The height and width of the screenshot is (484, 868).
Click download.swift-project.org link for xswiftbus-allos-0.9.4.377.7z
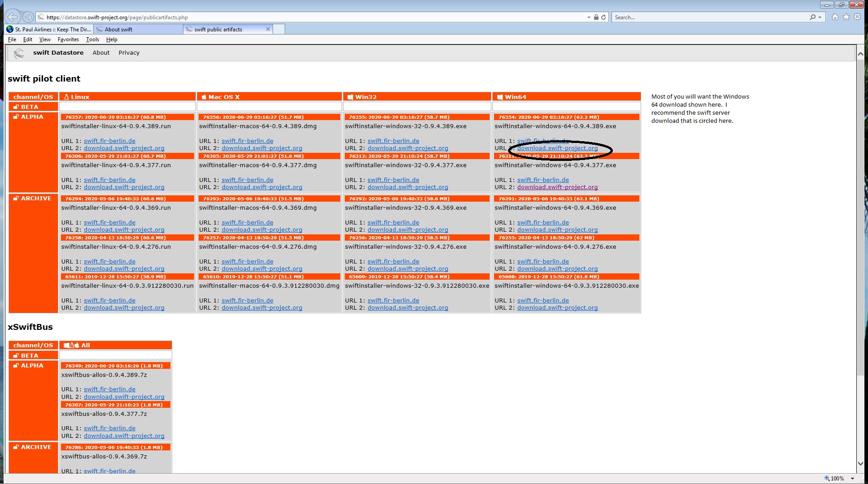point(124,436)
